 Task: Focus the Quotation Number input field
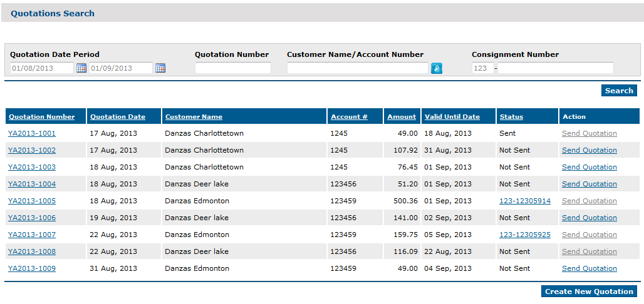click(233, 68)
